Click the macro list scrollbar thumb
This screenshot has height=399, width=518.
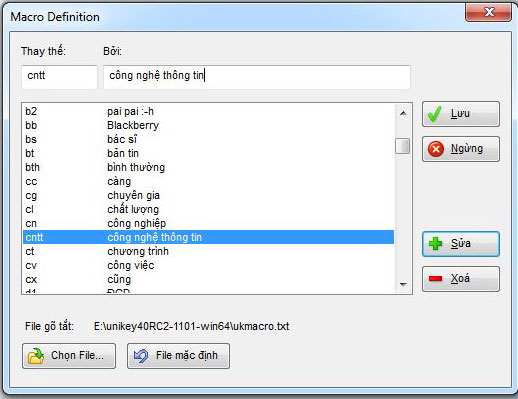[x=403, y=146]
